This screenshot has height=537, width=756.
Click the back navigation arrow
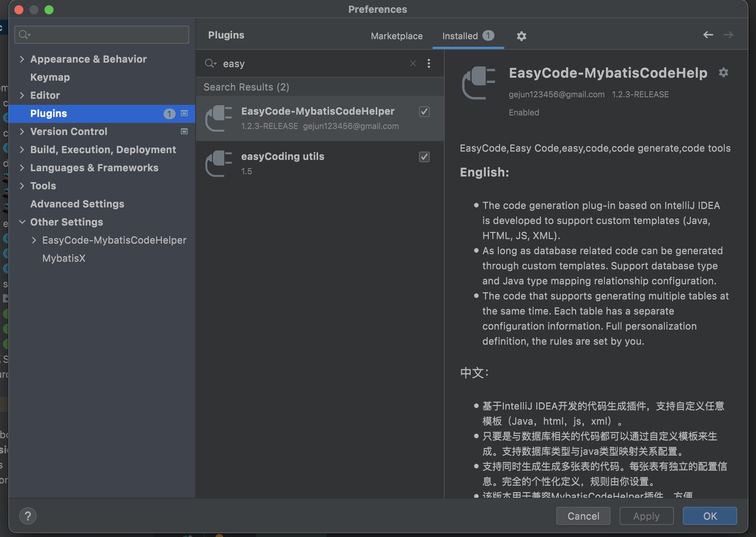click(708, 35)
